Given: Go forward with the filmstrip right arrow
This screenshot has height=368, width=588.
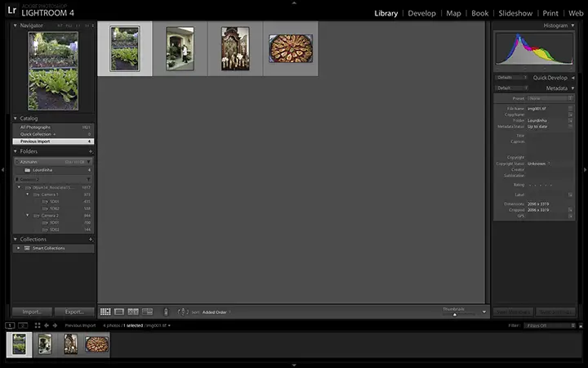Looking at the screenshot, I should (56, 325).
